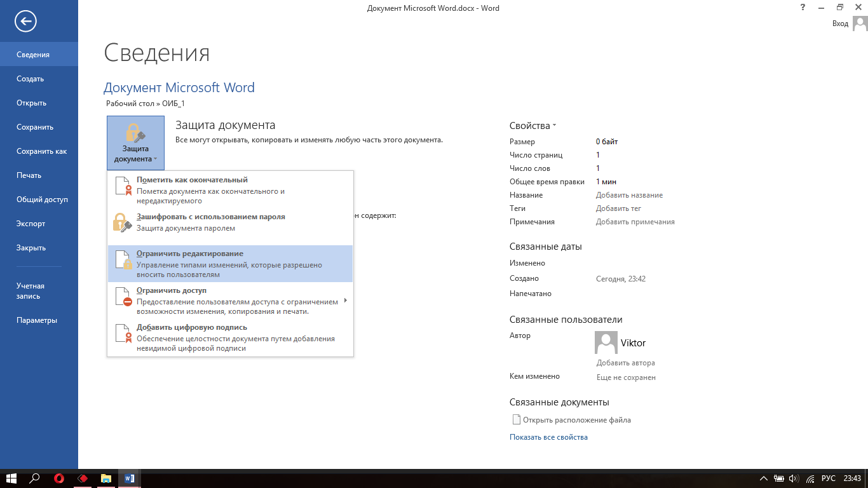Click the battery tray icon
Viewport: 868px width, 488px height.
coord(779,478)
